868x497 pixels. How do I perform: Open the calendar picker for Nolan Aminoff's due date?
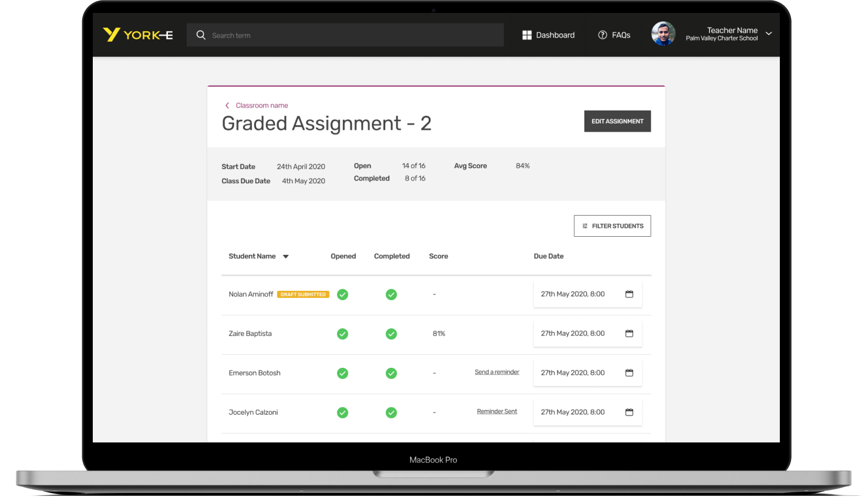pos(629,294)
